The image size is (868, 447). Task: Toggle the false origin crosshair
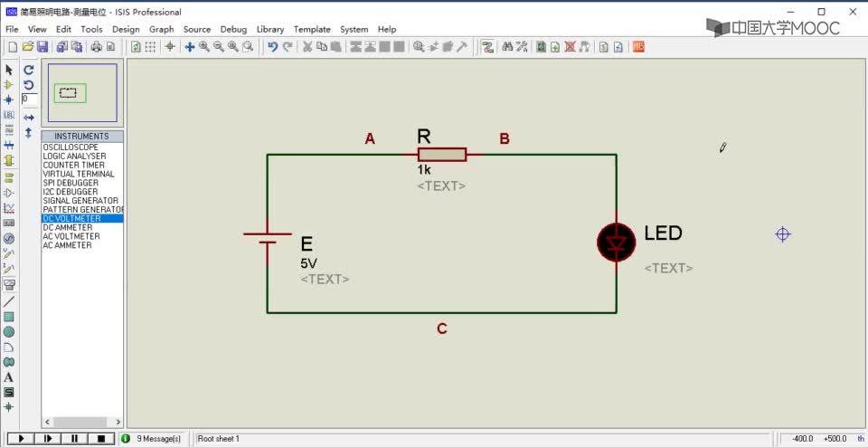pos(170,47)
